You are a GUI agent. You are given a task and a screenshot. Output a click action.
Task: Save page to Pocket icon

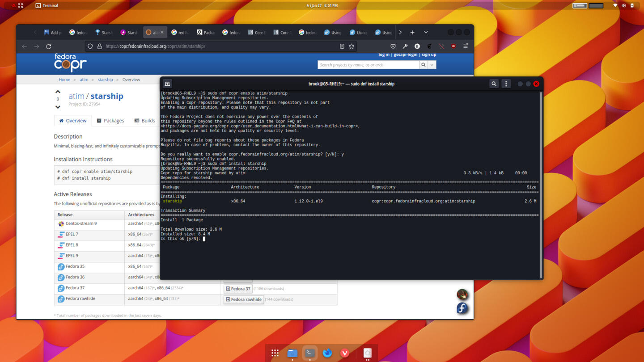[393, 46]
